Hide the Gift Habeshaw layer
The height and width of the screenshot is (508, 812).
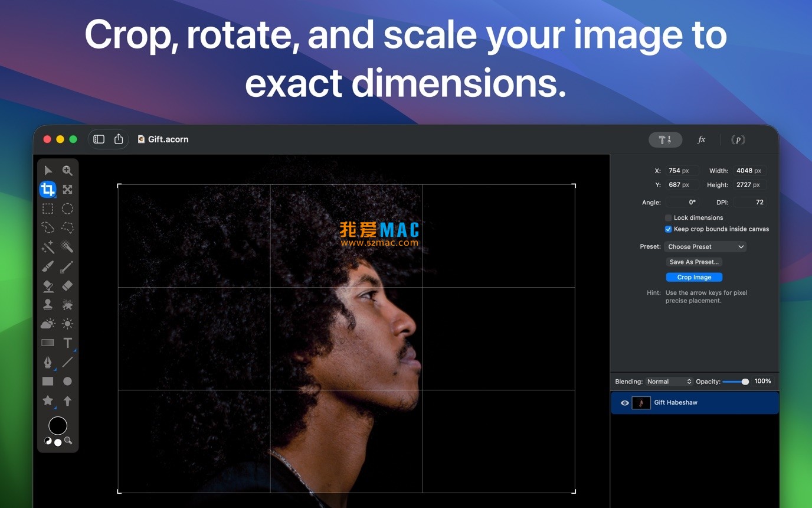[x=624, y=403]
